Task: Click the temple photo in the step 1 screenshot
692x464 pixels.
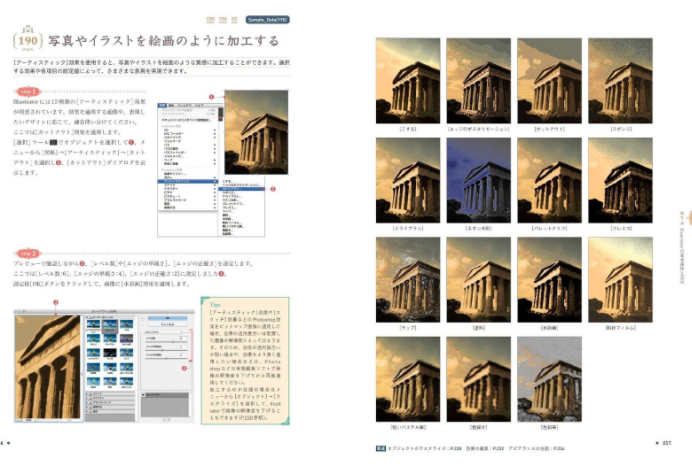Action: 256,132
